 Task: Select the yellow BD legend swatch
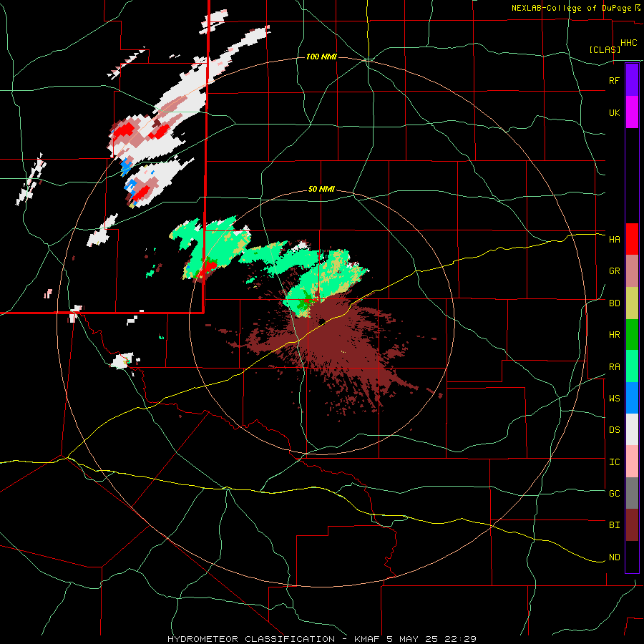[x=632, y=303]
